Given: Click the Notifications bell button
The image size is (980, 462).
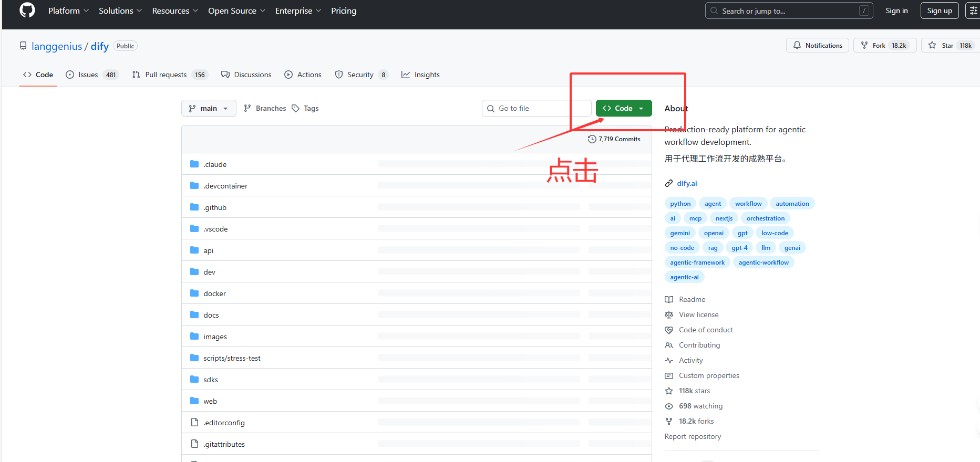Looking at the screenshot, I should pos(818,46).
